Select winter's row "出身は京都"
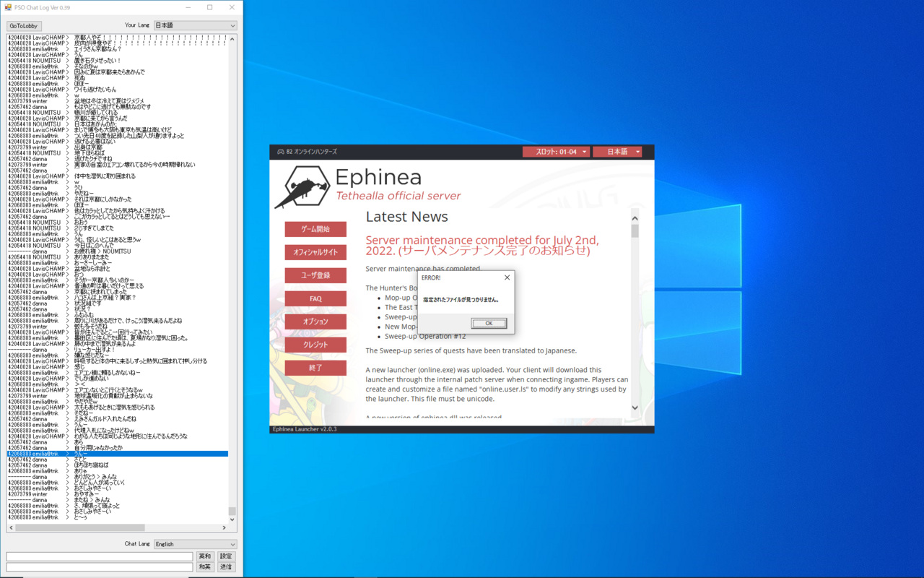The height and width of the screenshot is (578, 924). (x=118, y=147)
